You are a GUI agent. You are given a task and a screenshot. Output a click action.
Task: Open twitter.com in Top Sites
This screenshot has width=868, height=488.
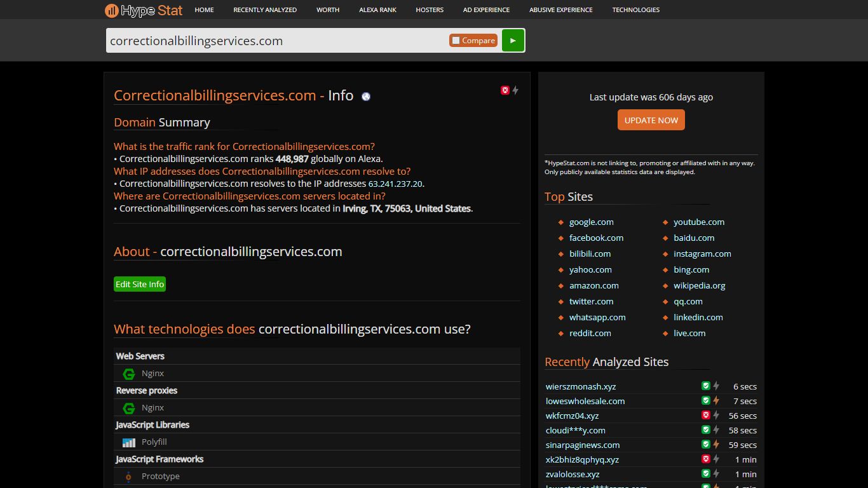click(592, 301)
